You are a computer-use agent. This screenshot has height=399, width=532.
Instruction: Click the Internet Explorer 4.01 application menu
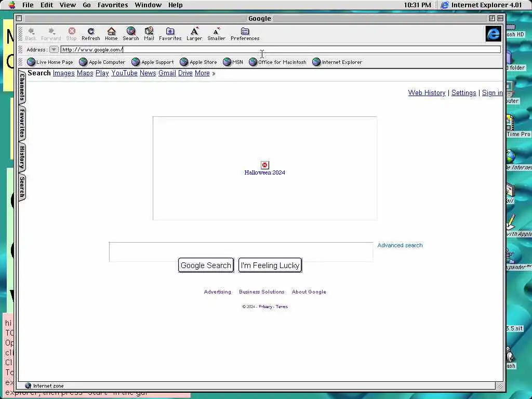482,5
